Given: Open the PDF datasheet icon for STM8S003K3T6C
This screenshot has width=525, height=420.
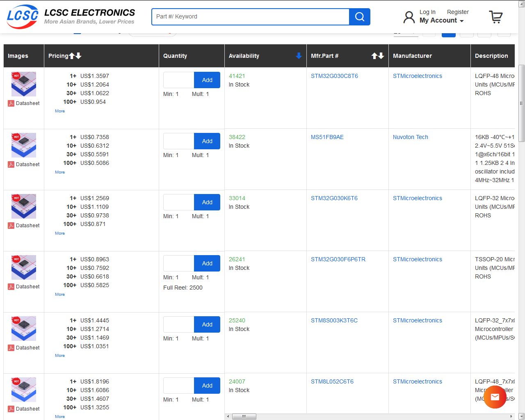Looking at the screenshot, I should (x=11, y=348).
